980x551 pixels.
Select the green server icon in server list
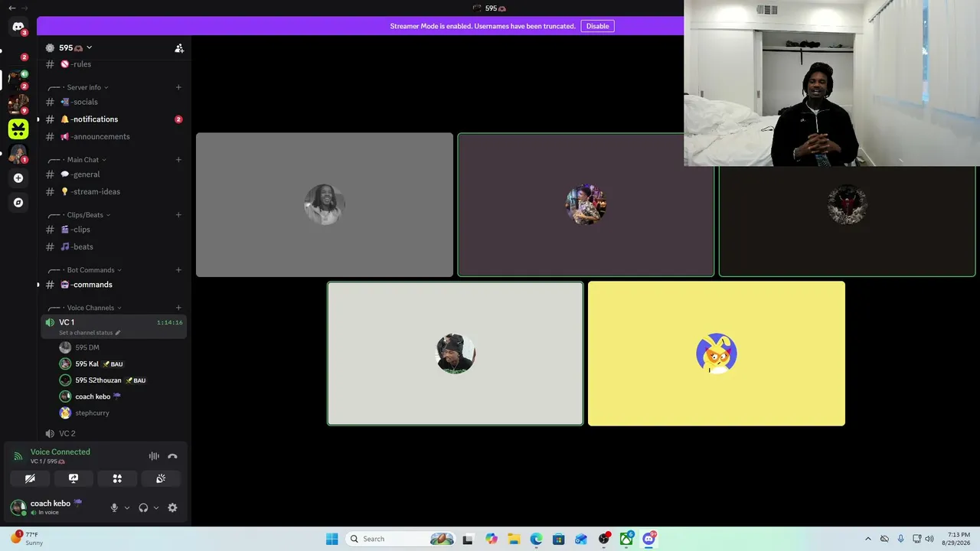click(18, 129)
